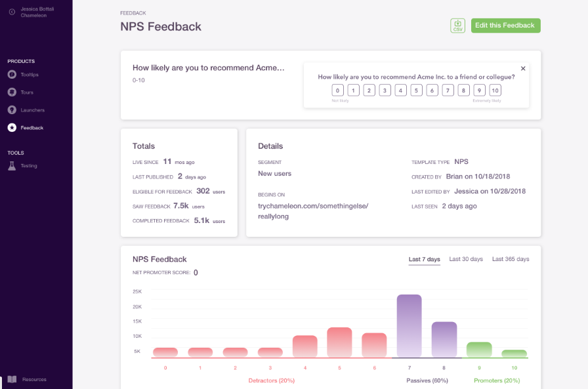Image resolution: width=588 pixels, height=389 pixels.
Task: Switch to the Last 7 days tab
Action: click(x=424, y=259)
